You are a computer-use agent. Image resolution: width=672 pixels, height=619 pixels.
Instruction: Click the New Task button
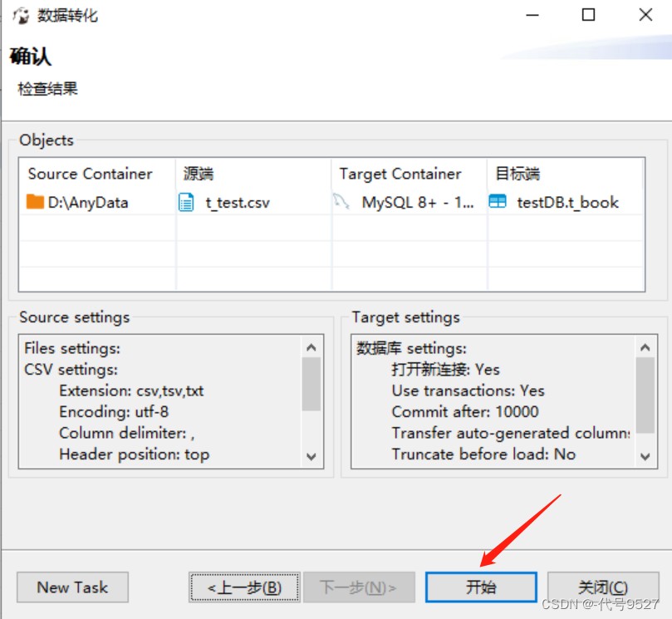click(x=72, y=587)
